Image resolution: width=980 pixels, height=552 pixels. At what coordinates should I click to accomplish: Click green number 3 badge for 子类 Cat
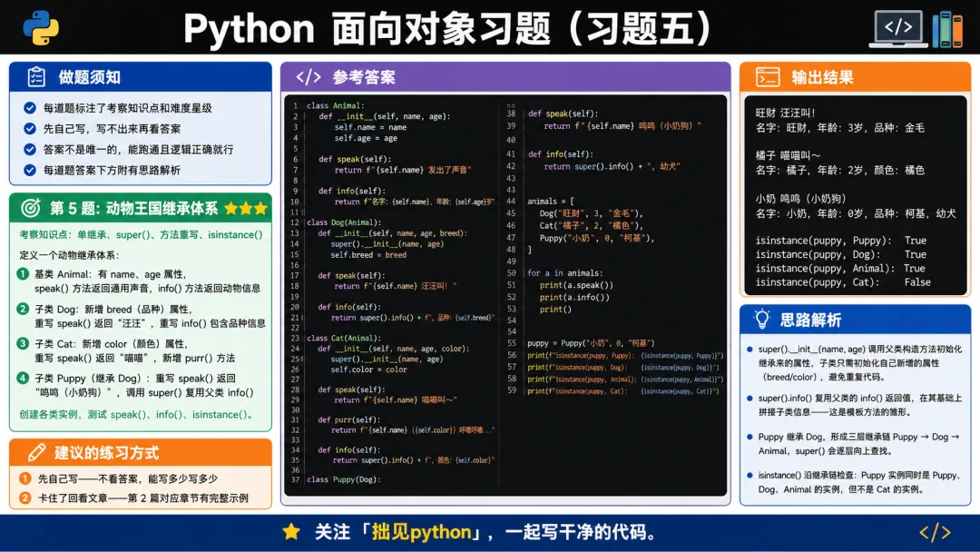pos(23,343)
